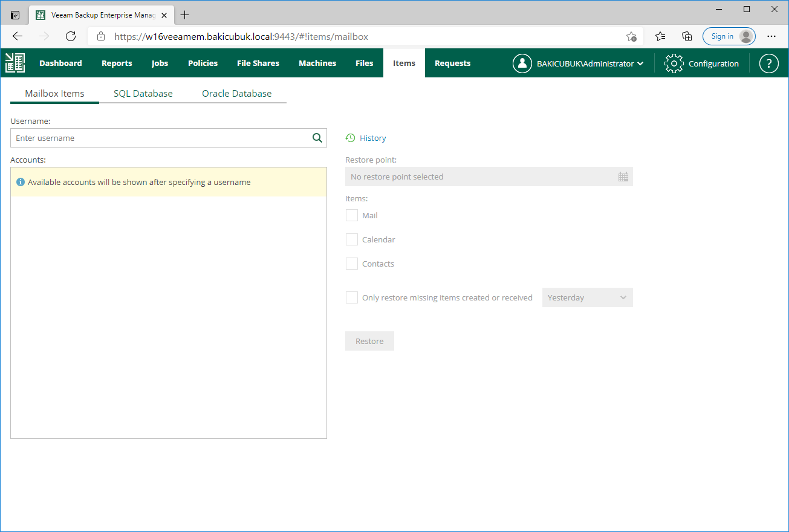Open the restore point selector field
Screen dimensions: 789x532
click(x=489, y=177)
